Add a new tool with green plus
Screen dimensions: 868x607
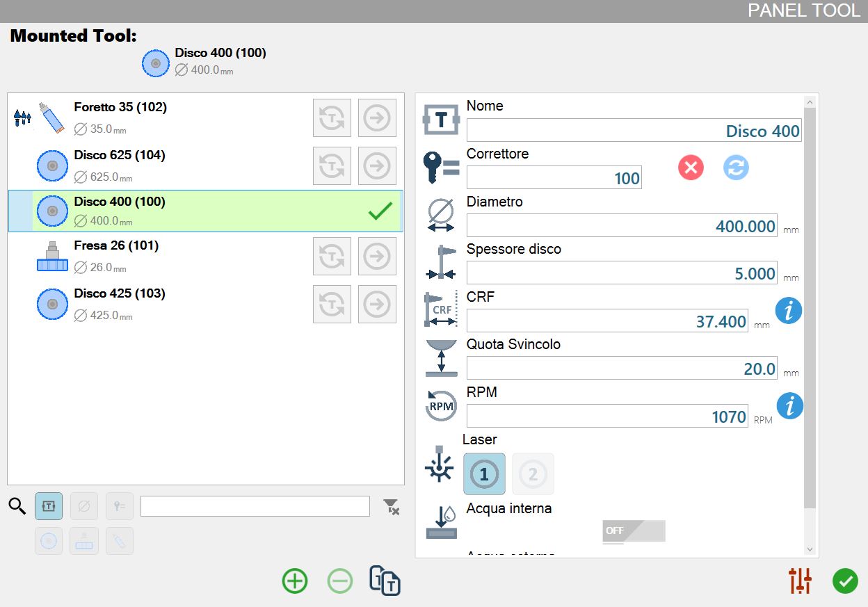point(295,581)
